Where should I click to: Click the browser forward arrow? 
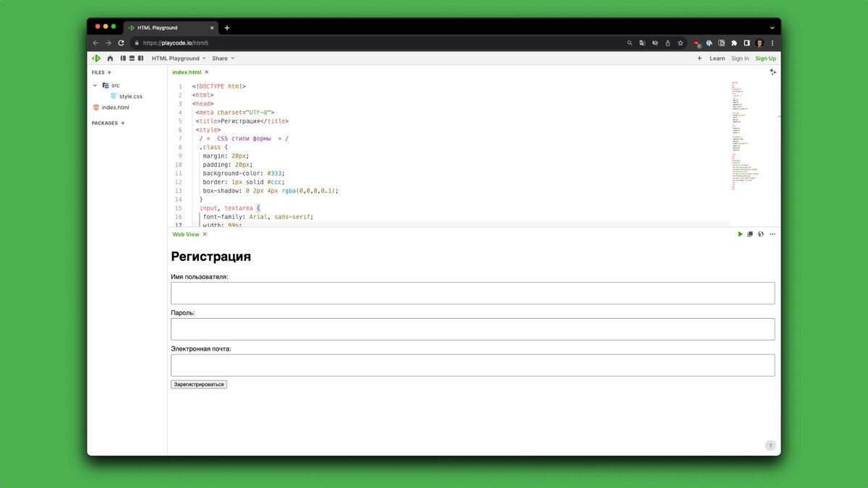coord(109,43)
